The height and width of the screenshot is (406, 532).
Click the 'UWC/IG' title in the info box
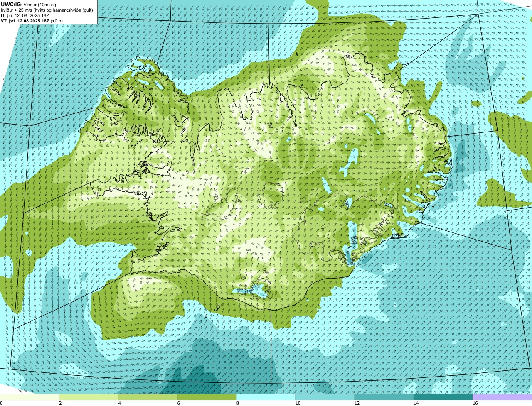coord(11,4)
